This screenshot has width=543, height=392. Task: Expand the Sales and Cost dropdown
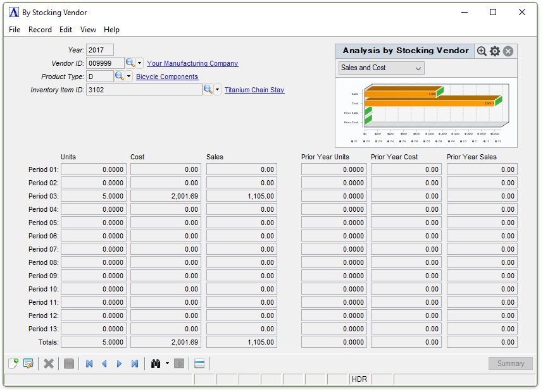382,68
